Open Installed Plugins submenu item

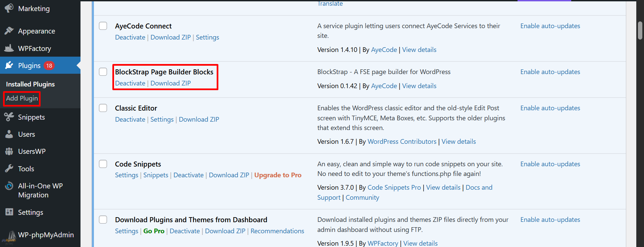(30, 84)
